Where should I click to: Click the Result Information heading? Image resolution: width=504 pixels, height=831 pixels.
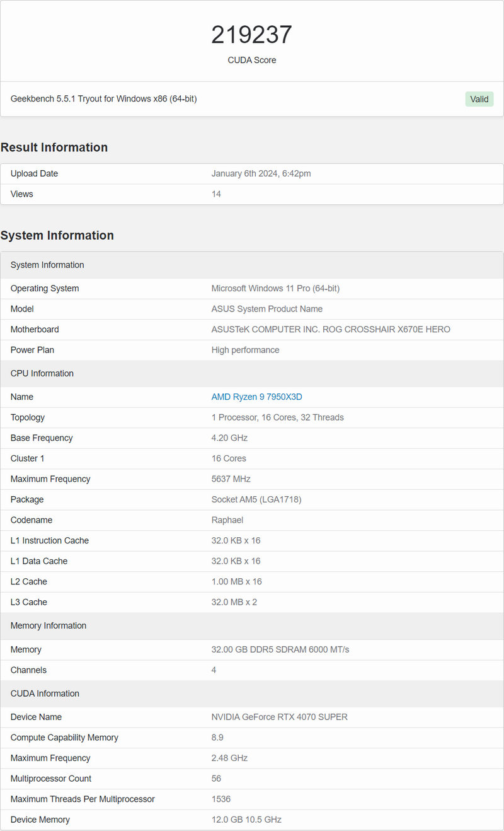click(x=54, y=147)
